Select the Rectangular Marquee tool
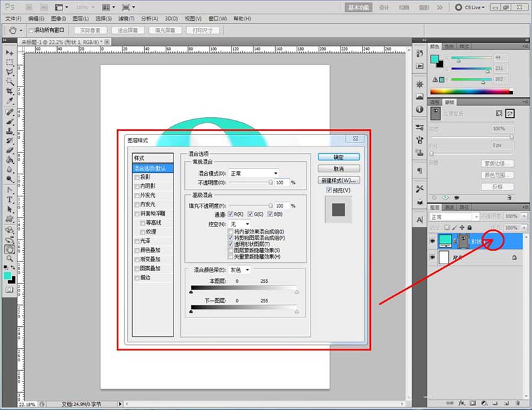 coord(9,63)
